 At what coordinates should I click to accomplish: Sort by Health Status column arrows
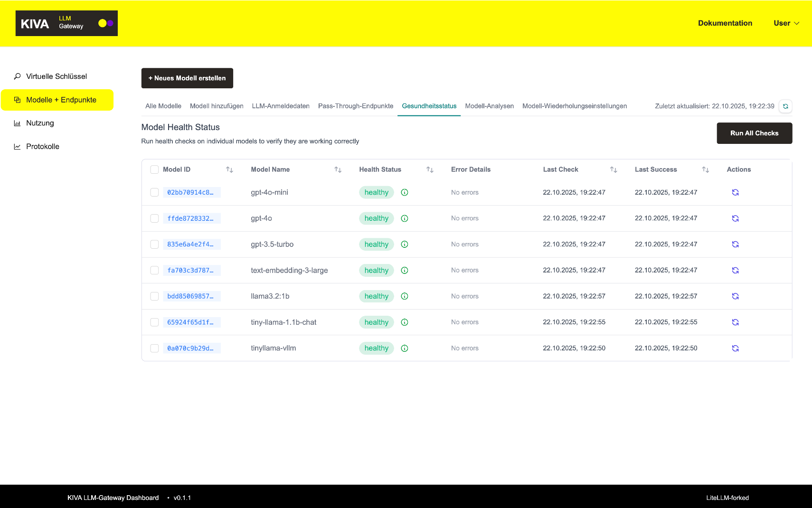[x=430, y=169]
